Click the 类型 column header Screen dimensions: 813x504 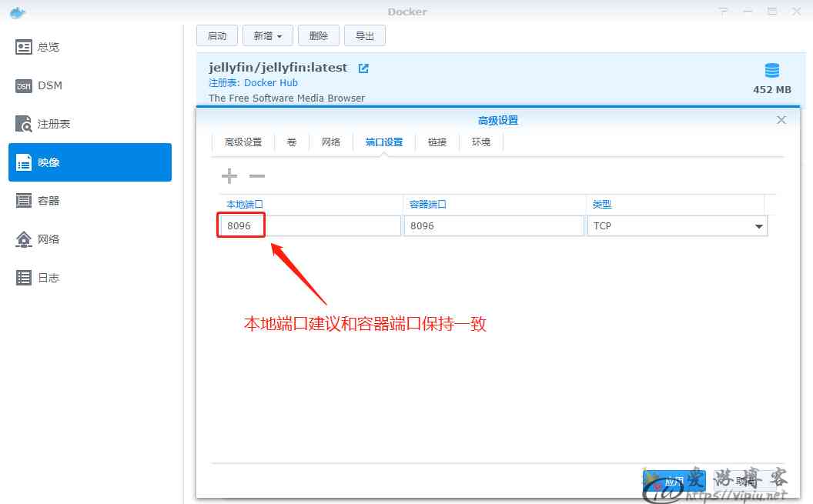click(x=602, y=205)
